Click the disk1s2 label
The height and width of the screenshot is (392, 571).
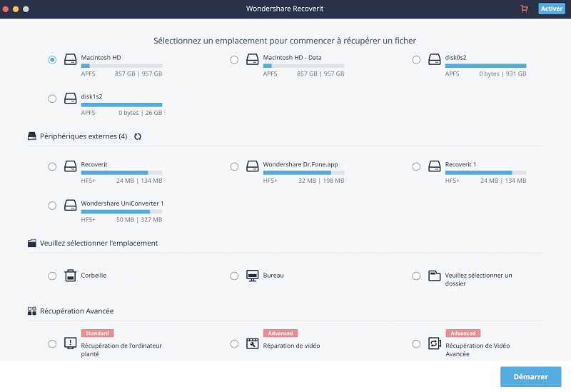(x=91, y=96)
